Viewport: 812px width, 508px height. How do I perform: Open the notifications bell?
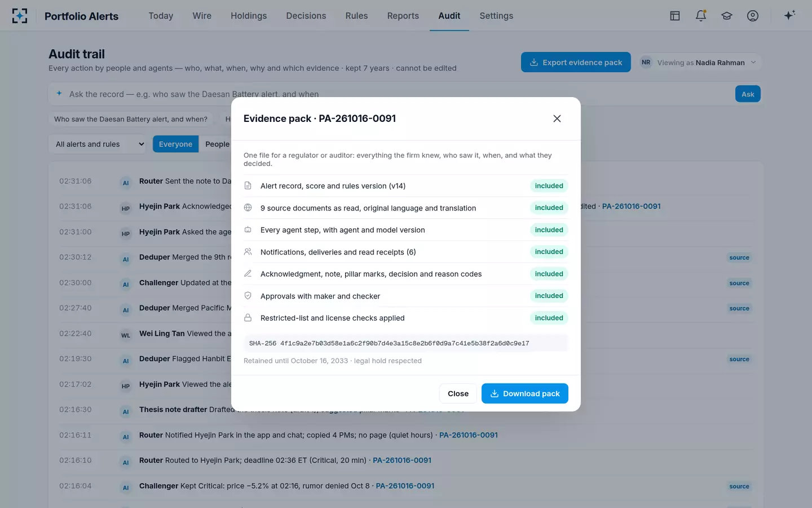701,16
